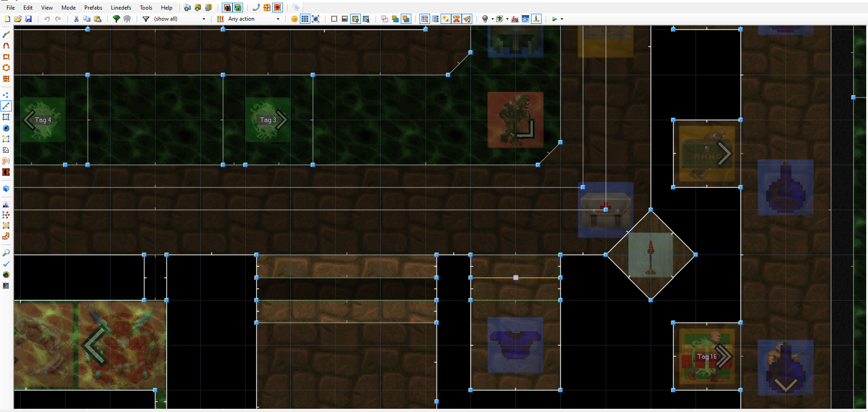Switch to Things mode
Screen dimensions: 868x412
[6, 128]
